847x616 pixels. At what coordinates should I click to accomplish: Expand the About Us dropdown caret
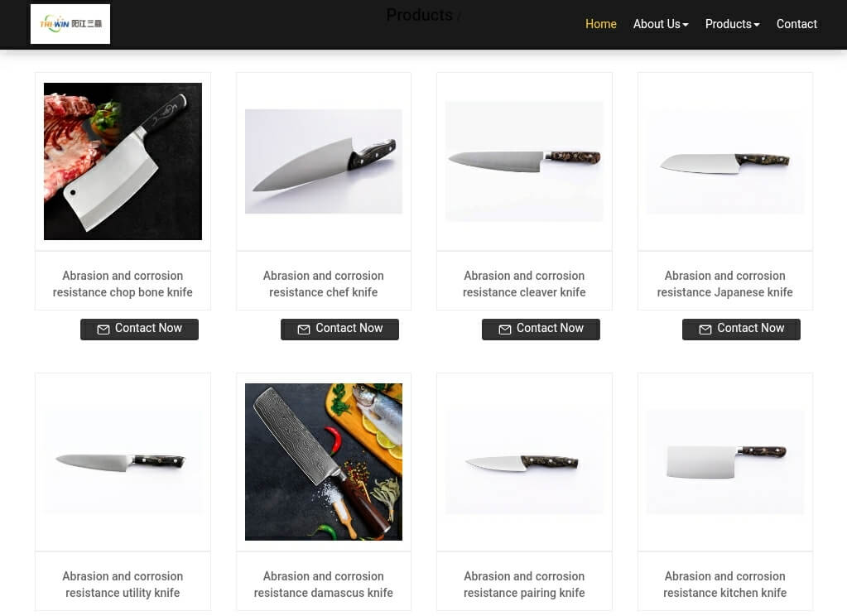click(x=686, y=25)
